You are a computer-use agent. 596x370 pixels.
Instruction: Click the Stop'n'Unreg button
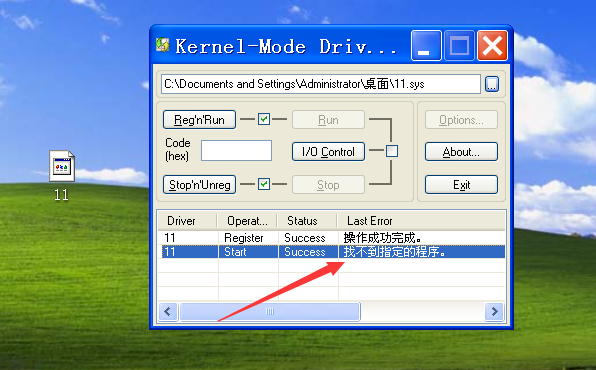(200, 185)
